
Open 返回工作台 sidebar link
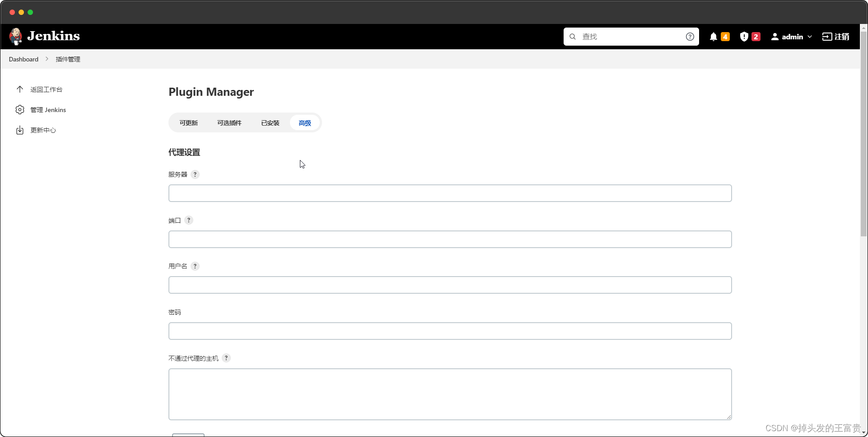coord(46,89)
